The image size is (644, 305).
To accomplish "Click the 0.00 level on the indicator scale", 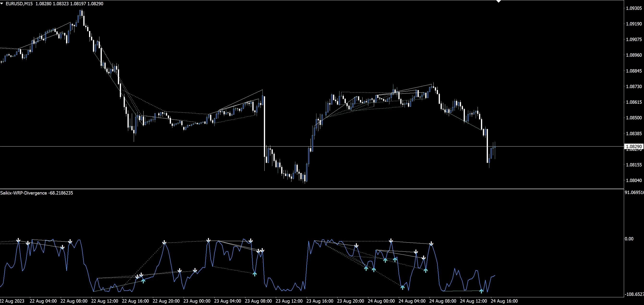I will 629,239.
